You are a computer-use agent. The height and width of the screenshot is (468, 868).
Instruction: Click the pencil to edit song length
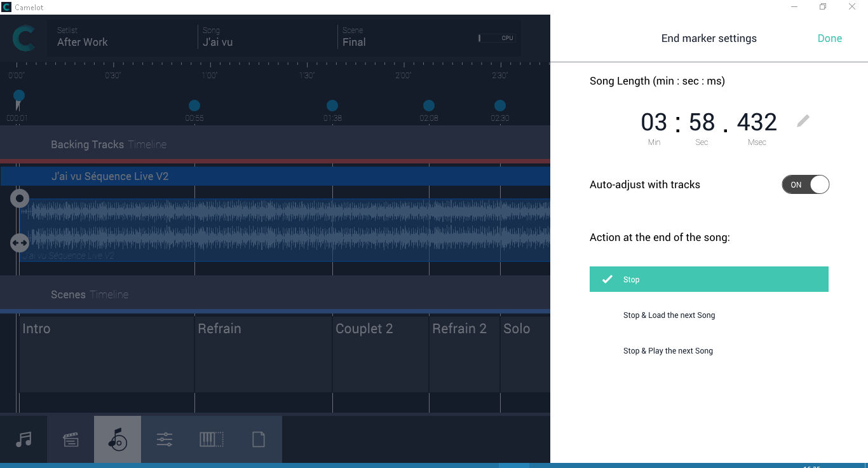coord(803,121)
